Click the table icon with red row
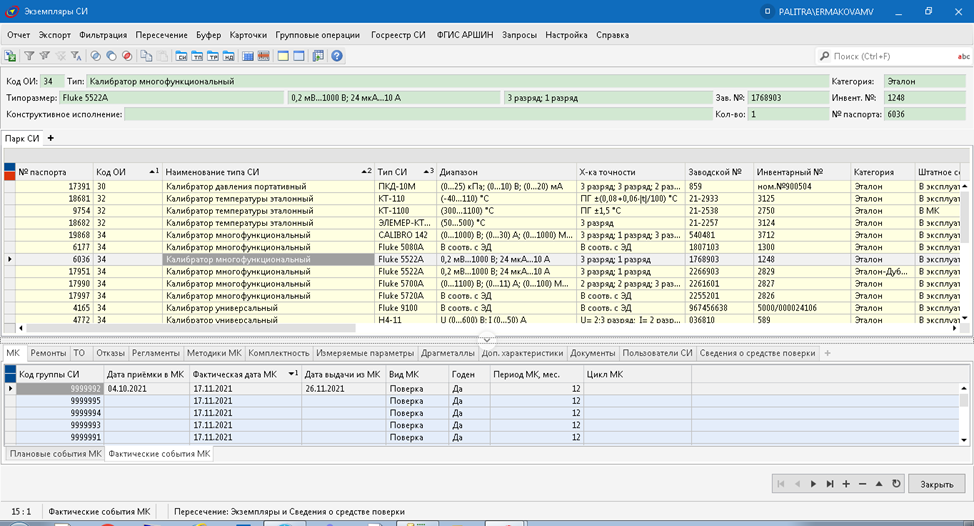This screenshot has width=974, height=526. tap(263, 56)
